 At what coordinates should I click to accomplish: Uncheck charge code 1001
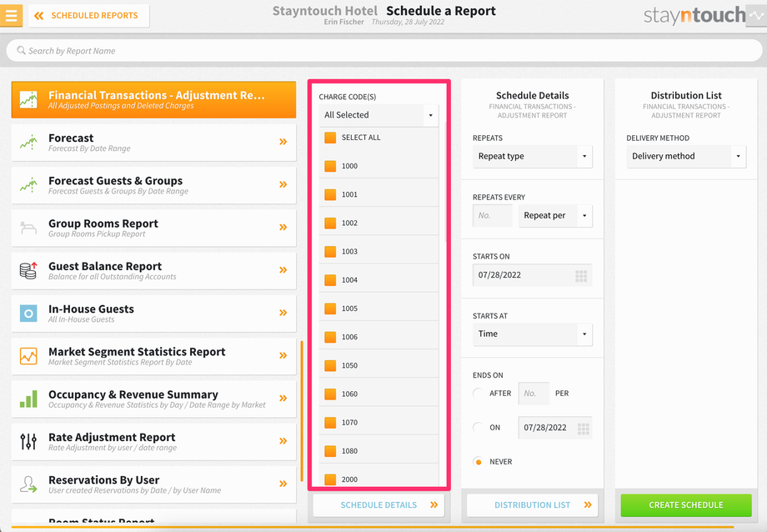(x=330, y=194)
